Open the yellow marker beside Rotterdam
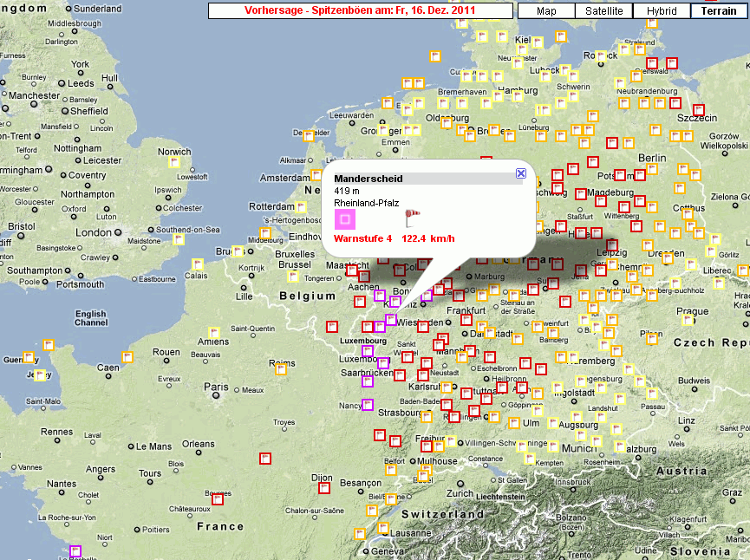The image size is (750, 560). tap(300, 207)
